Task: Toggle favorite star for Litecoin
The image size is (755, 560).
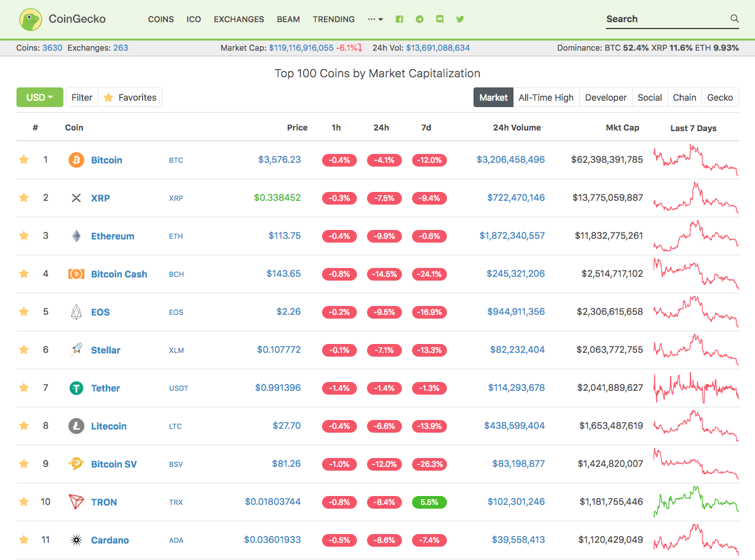Action: point(23,425)
